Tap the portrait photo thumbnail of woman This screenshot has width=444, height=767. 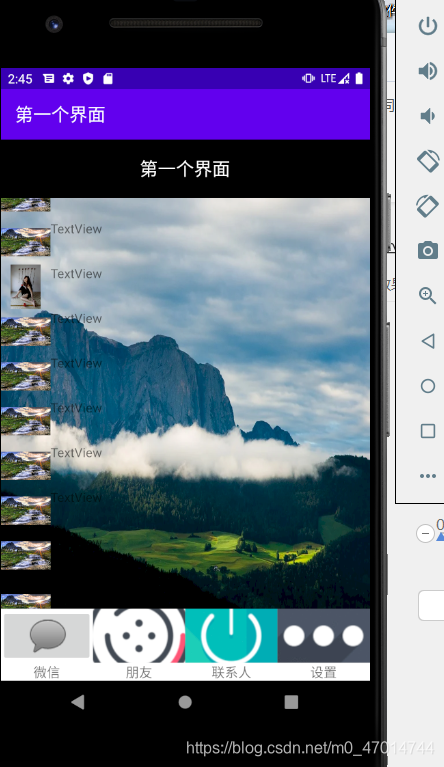coord(25,286)
